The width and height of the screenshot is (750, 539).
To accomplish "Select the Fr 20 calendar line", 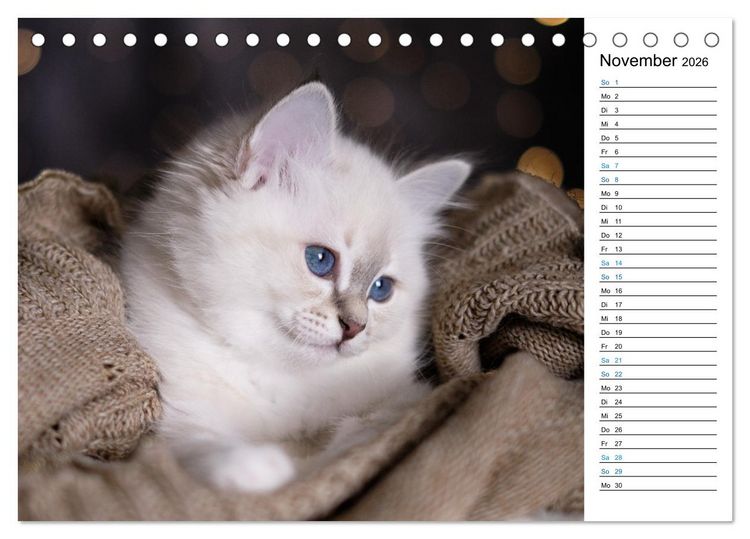I will tap(658, 346).
